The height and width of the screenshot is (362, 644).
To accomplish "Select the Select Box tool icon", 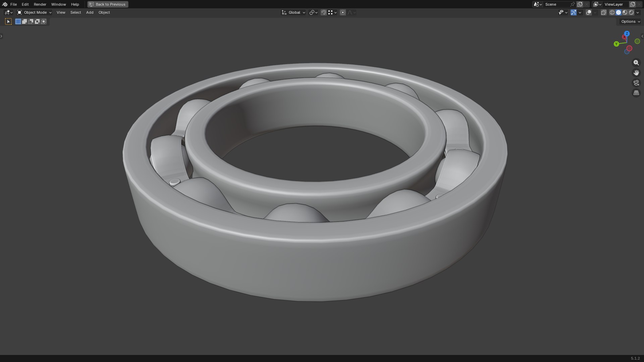I will click(8, 21).
